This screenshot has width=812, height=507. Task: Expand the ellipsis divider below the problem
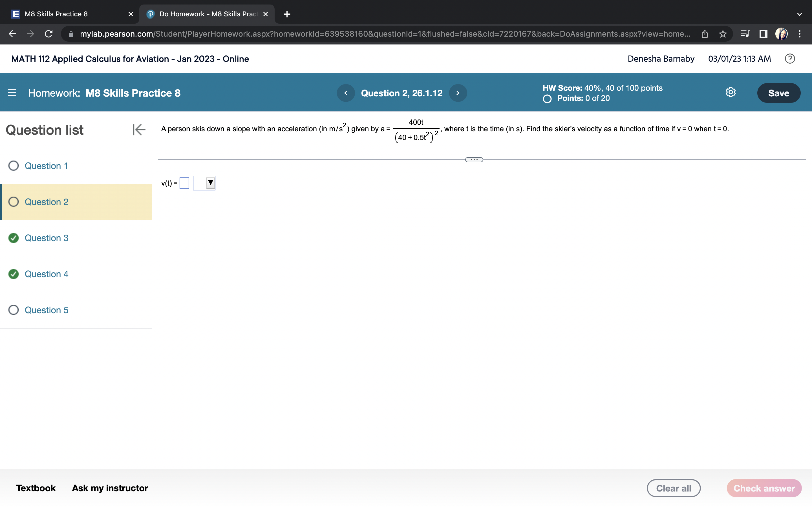[x=474, y=160]
